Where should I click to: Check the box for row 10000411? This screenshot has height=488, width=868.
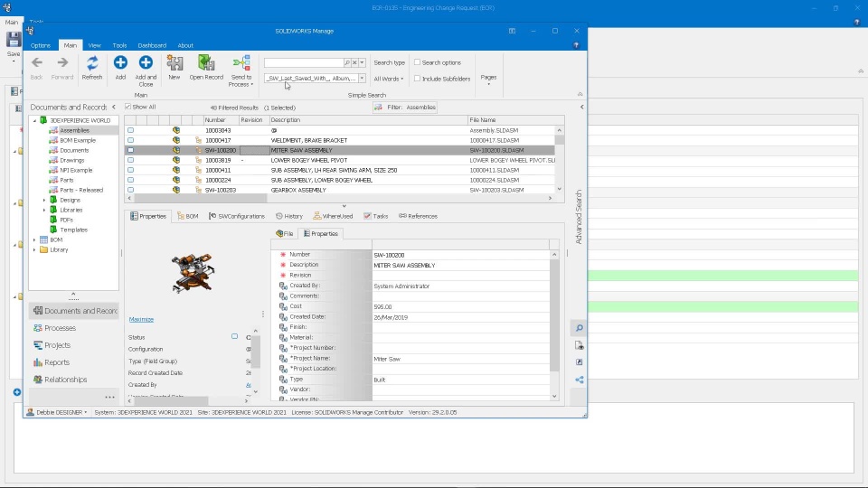tap(130, 171)
